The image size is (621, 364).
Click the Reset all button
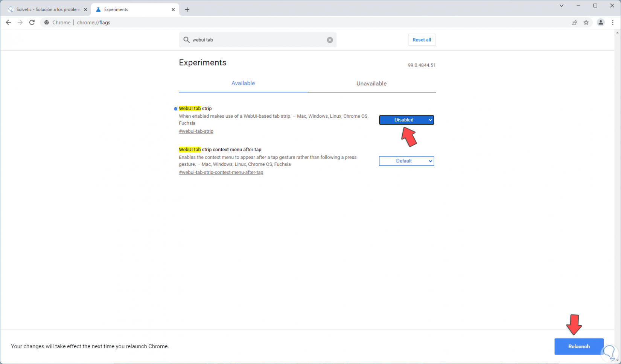(422, 40)
